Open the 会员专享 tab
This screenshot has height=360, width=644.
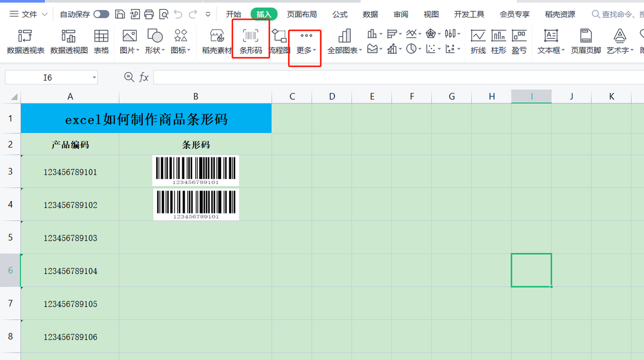coord(515,15)
